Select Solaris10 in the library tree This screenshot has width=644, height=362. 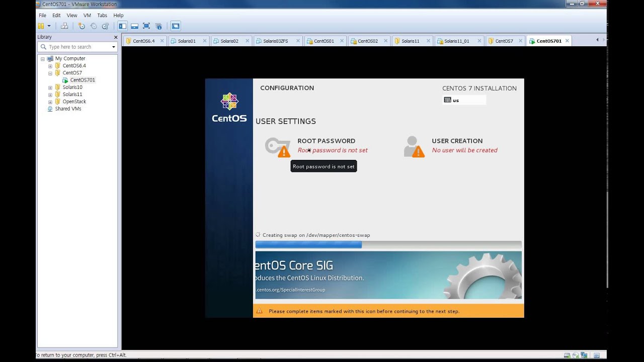[x=72, y=87]
